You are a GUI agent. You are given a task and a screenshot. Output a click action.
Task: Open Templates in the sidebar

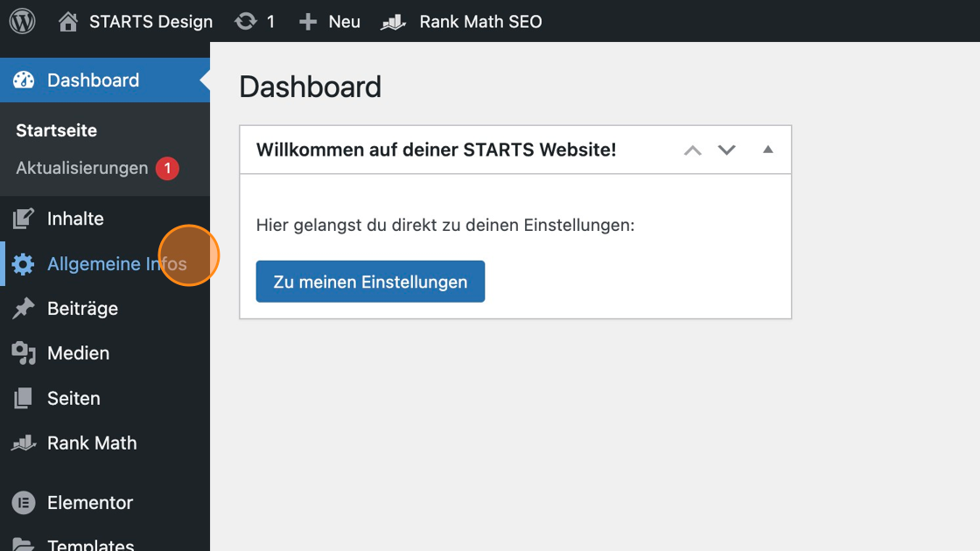pyautogui.click(x=91, y=544)
